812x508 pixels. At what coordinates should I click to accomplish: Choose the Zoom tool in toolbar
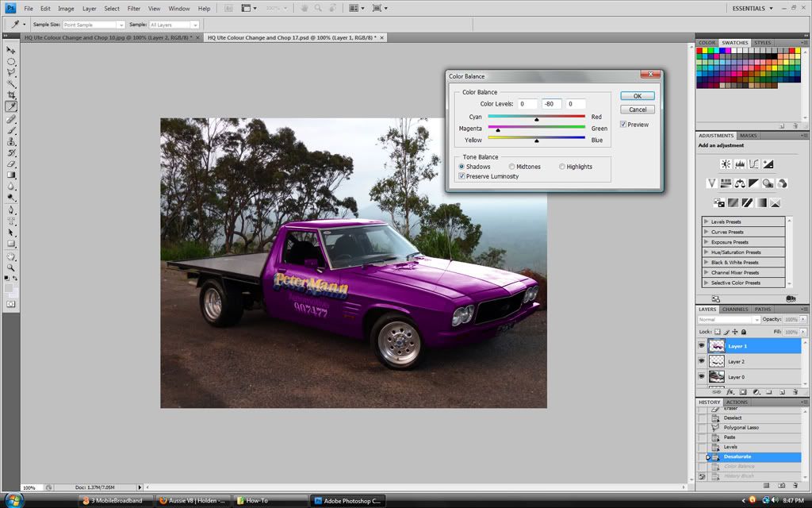[x=12, y=267]
